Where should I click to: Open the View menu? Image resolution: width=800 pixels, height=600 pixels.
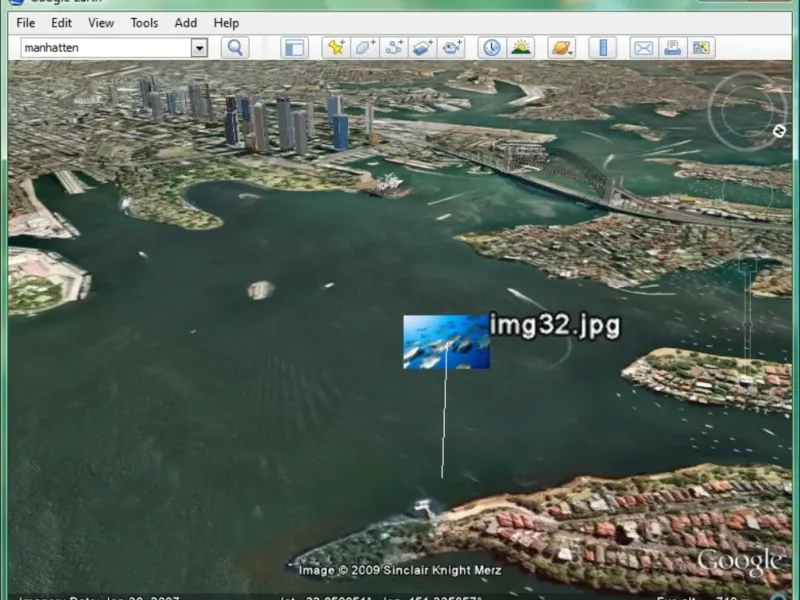tap(101, 23)
